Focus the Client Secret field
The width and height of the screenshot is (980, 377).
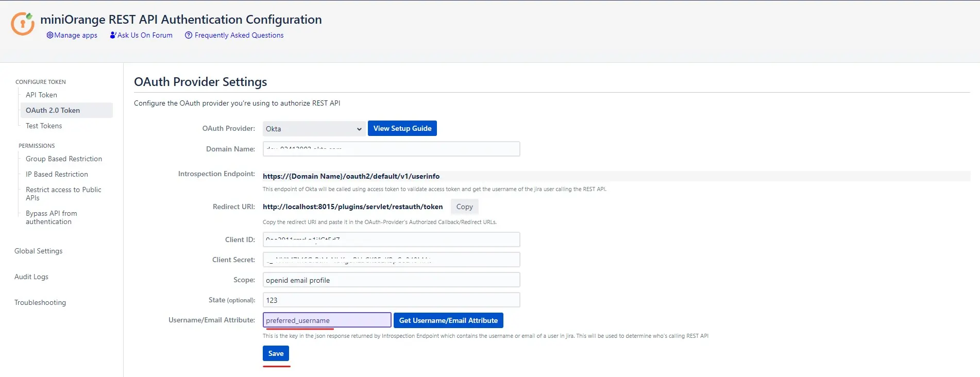[x=391, y=260]
